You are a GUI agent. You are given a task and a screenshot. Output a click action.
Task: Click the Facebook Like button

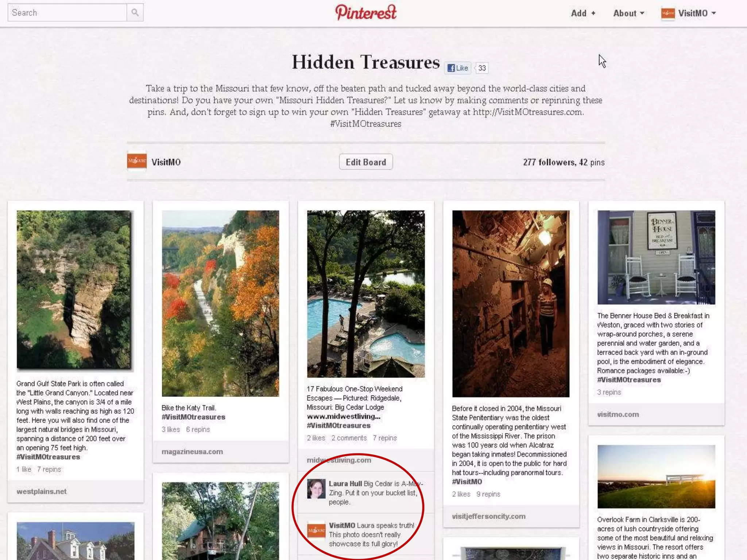(x=458, y=68)
